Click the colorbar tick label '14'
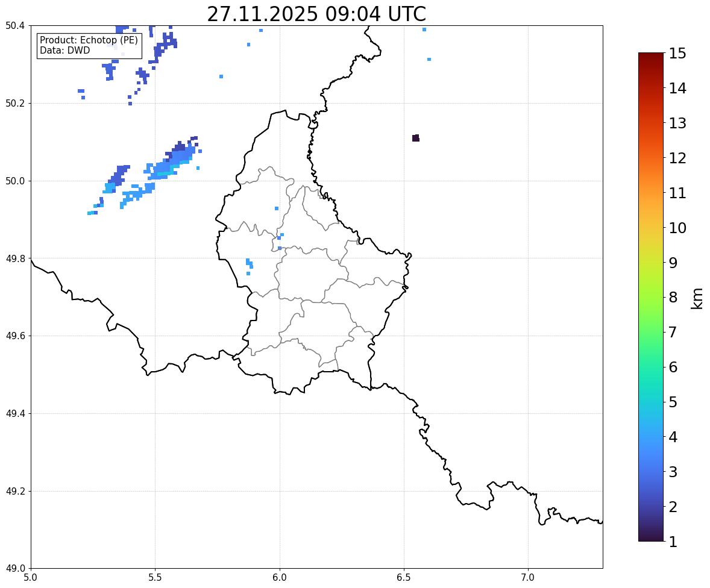 point(677,89)
